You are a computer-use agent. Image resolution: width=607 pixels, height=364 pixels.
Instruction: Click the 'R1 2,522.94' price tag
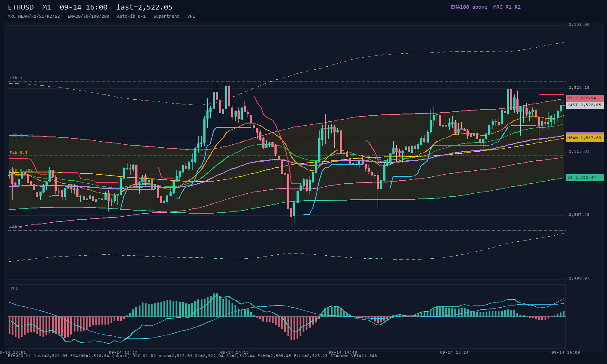[x=585, y=98]
